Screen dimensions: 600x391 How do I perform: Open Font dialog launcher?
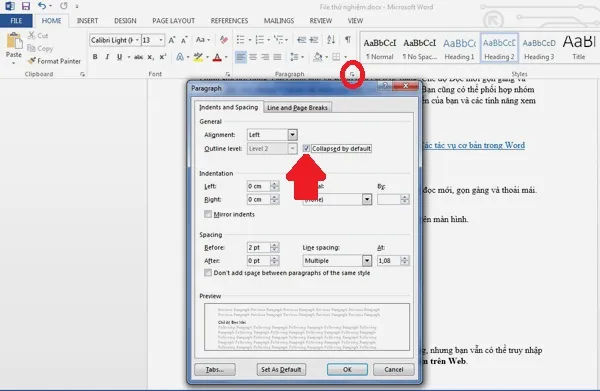tap(228, 74)
